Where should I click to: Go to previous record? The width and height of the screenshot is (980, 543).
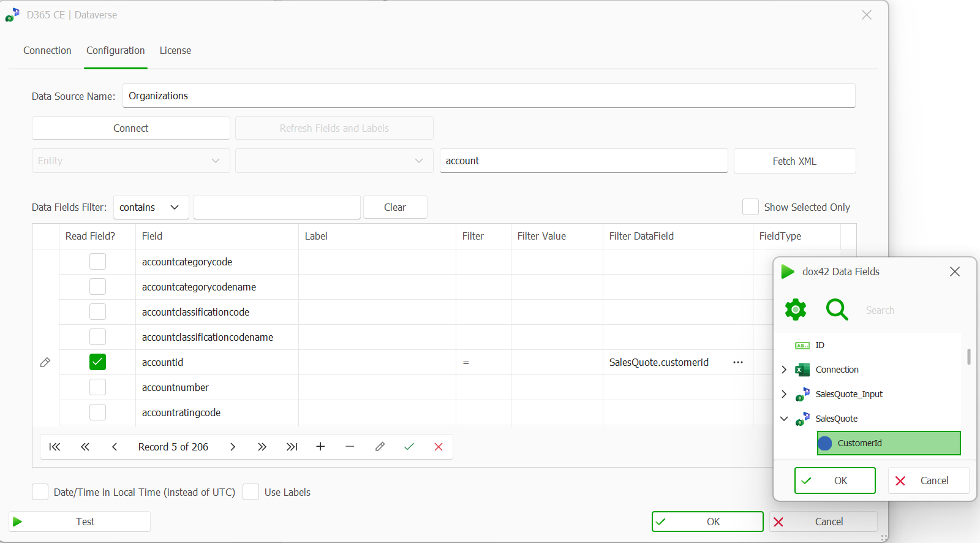click(115, 447)
